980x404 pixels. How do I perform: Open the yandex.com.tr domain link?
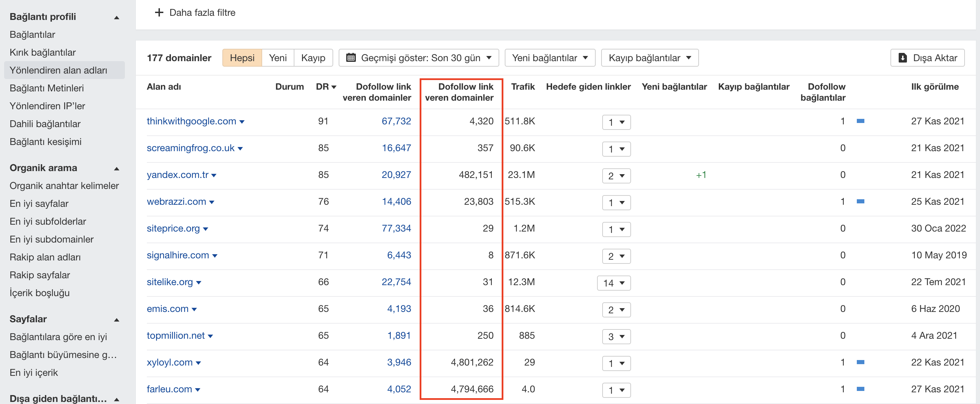tap(178, 175)
